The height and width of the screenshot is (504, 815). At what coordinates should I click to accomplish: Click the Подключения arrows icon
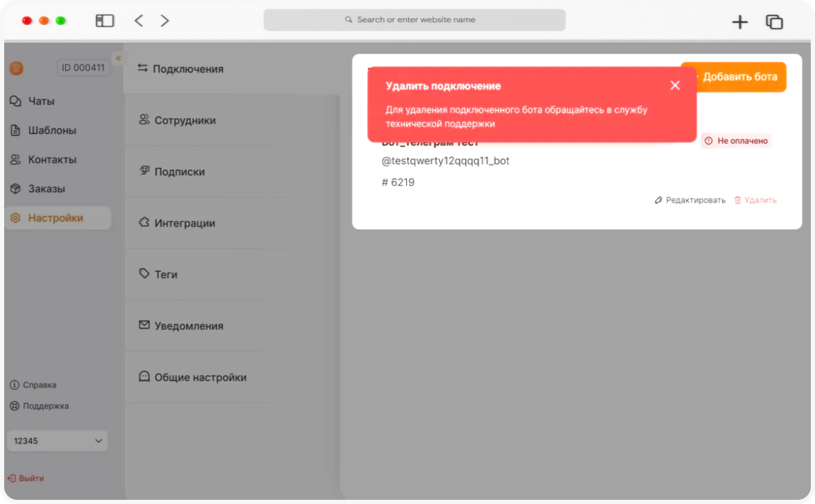coord(142,68)
